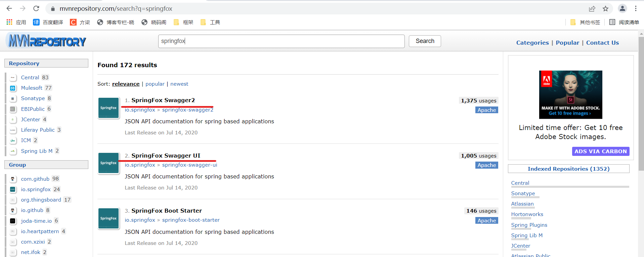Viewport: 644px width, 257px height.
Task: Sort results by relevance
Action: [x=126, y=84]
